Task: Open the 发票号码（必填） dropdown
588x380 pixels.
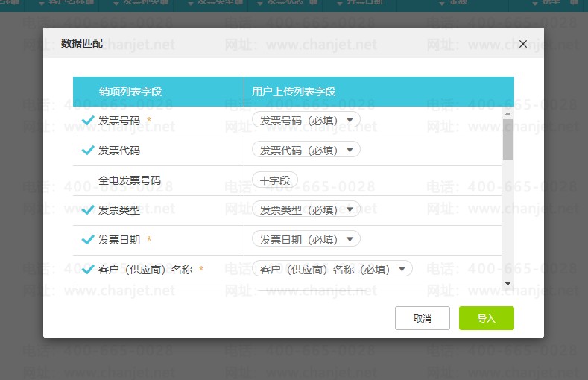Action: (306, 120)
